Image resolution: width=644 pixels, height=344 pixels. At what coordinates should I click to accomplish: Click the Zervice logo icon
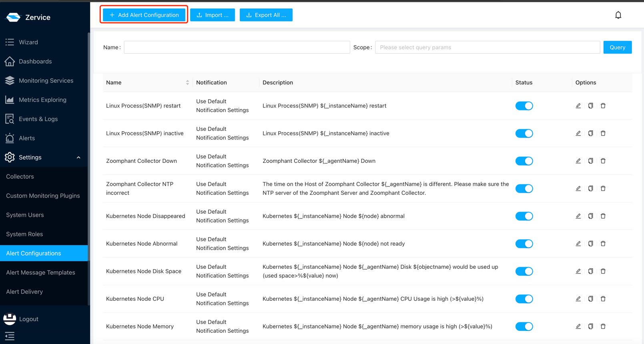(x=13, y=17)
